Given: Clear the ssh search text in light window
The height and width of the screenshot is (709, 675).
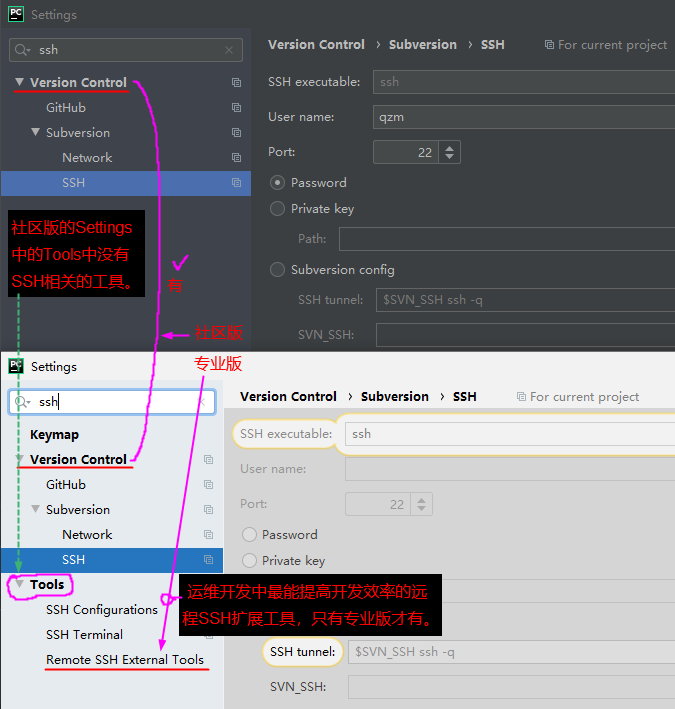Looking at the screenshot, I should pos(202,402).
